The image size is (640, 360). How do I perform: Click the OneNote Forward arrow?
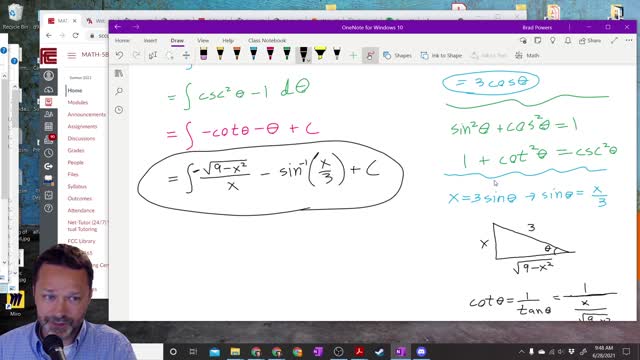coord(136,27)
